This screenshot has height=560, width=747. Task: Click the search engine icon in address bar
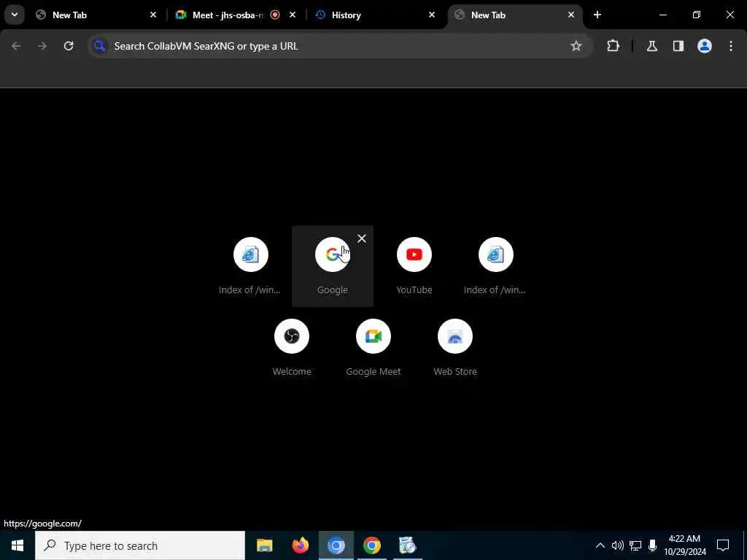click(x=99, y=46)
